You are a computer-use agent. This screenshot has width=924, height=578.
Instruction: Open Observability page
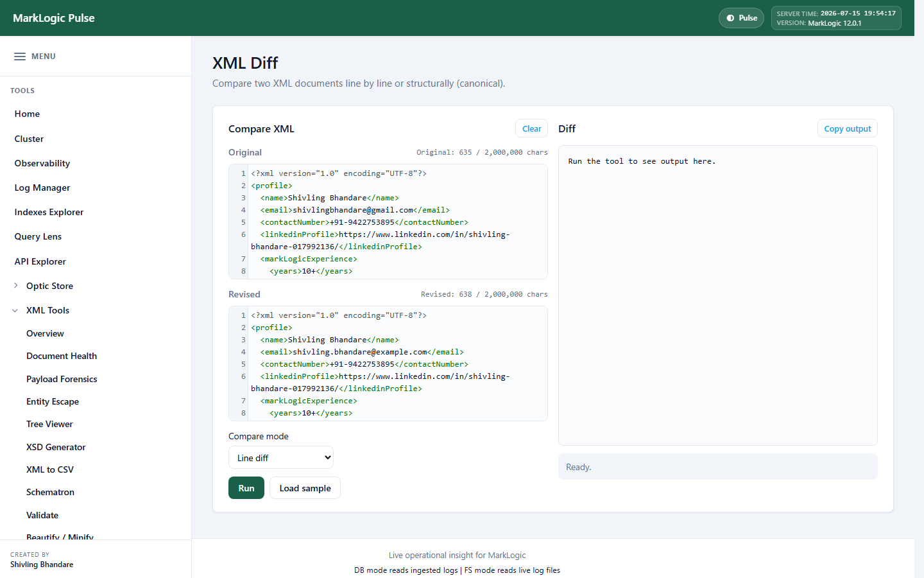[x=42, y=163]
